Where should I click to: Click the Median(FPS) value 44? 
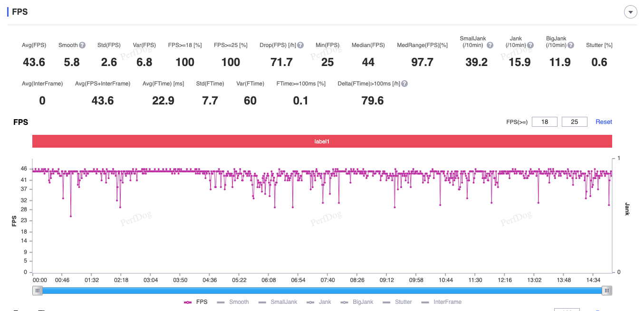tap(368, 62)
